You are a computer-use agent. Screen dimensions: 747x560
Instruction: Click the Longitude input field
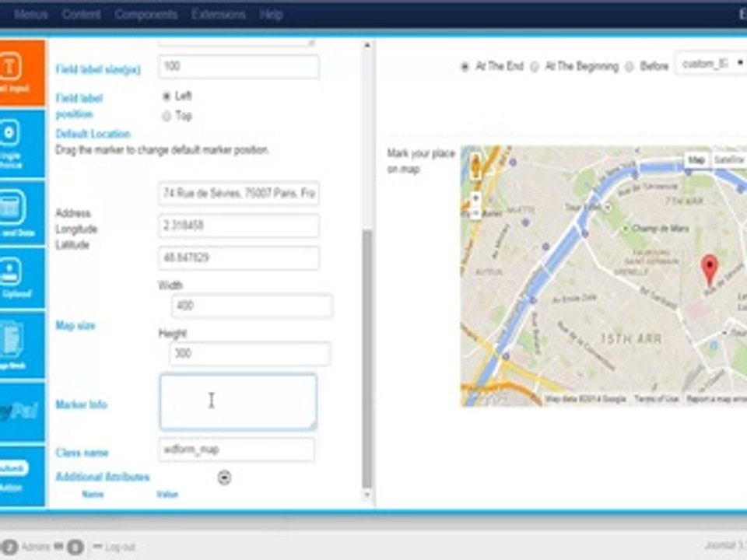(239, 226)
